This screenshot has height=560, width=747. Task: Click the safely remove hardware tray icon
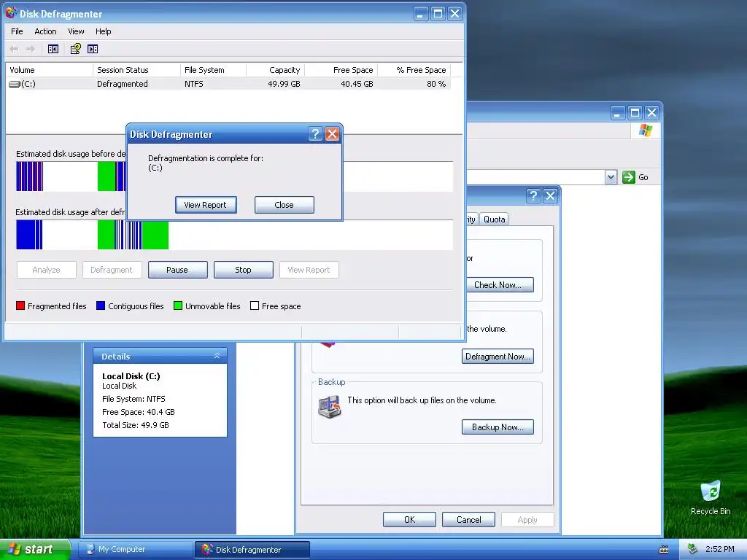pyautogui.click(x=693, y=550)
